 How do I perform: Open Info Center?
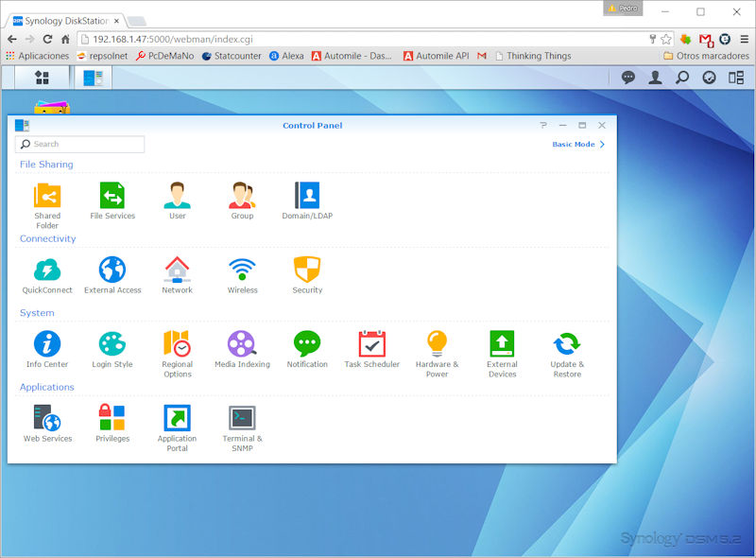click(x=47, y=350)
